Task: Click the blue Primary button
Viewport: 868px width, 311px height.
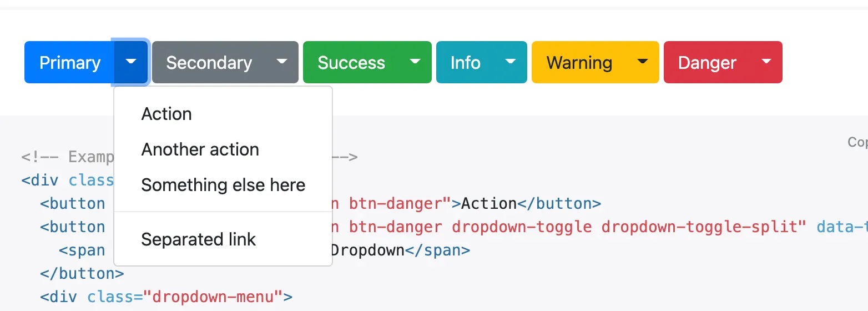Action: (x=69, y=62)
